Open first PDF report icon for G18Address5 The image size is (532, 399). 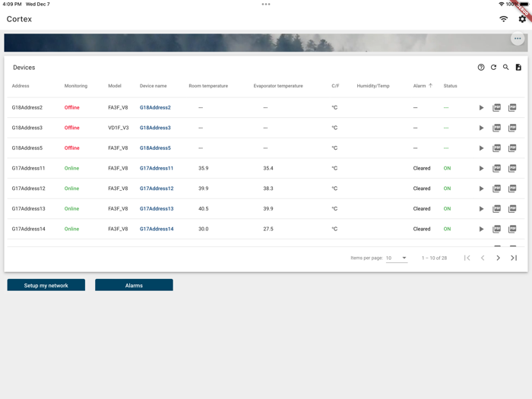click(x=497, y=148)
